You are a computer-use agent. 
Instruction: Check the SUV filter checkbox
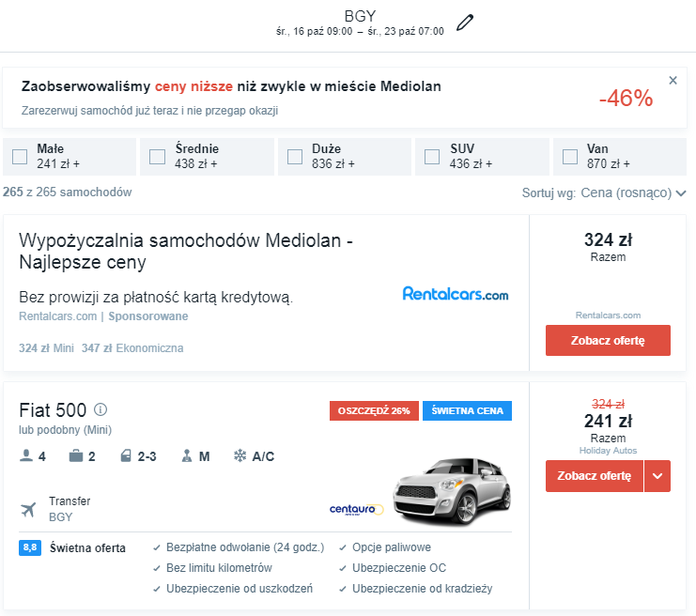[x=432, y=157]
